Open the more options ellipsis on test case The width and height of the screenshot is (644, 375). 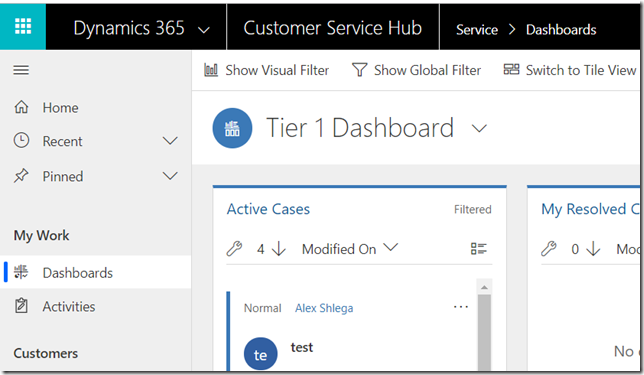click(461, 307)
